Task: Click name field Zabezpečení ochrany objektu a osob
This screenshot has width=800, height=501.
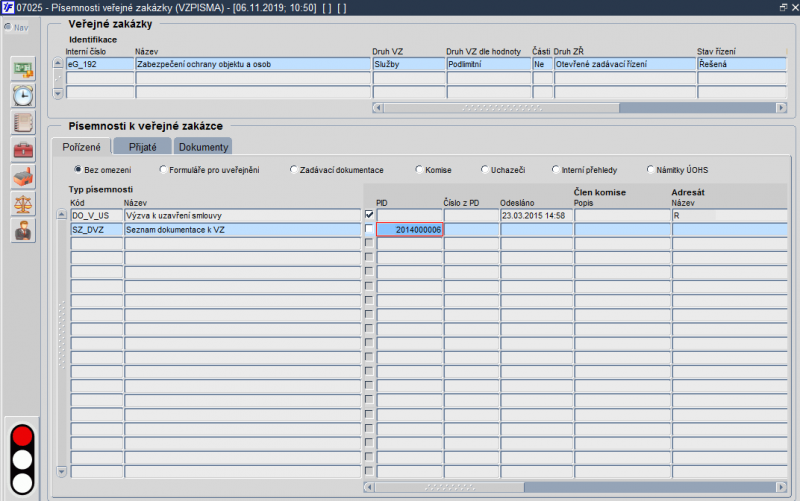Action: (x=253, y=64)
